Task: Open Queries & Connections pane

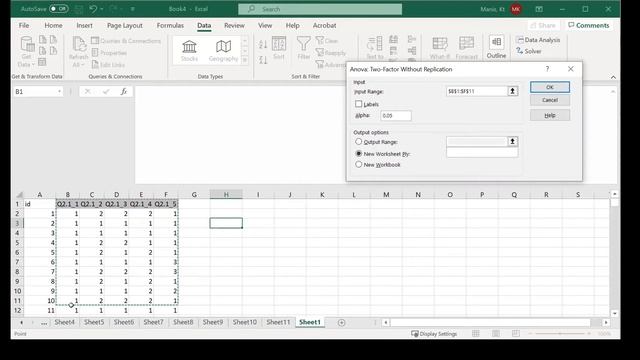Action: 126,40
